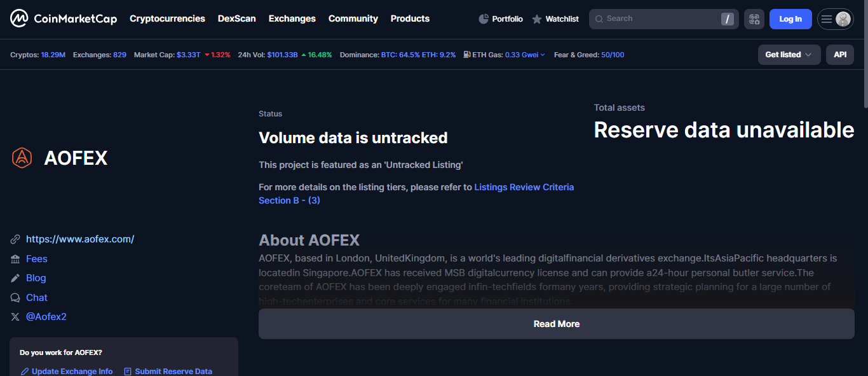
Task: Click the link chain icon beside website URL
Action: coord(15,239)
